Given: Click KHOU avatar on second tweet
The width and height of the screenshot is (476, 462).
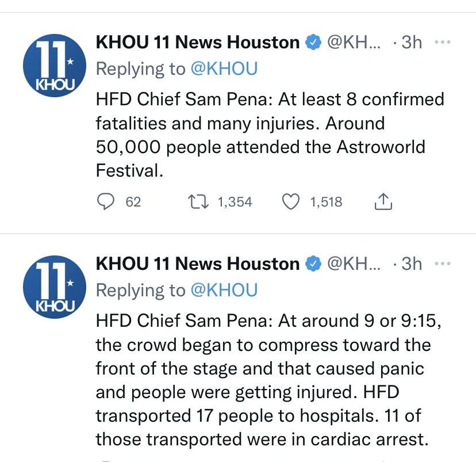Looking at the screenshot, I should pyautogui.click(x=55, y=287).
